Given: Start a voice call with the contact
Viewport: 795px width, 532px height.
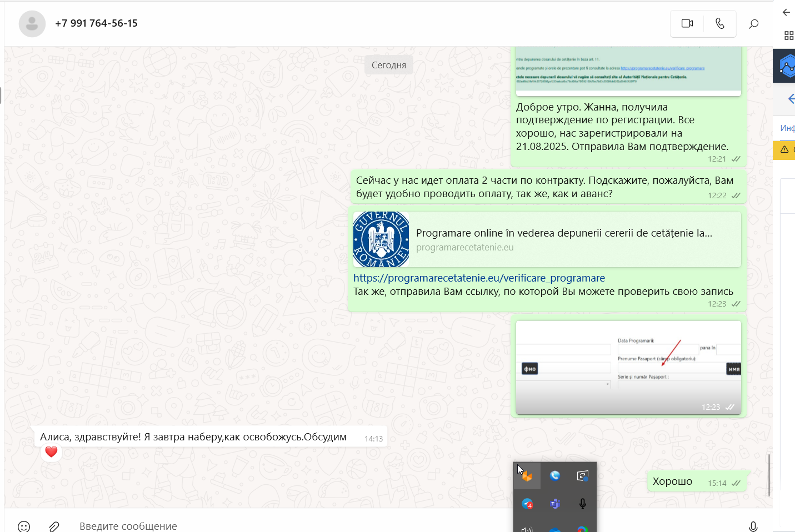Looking at the screenshot, I should tap(720, 23).
